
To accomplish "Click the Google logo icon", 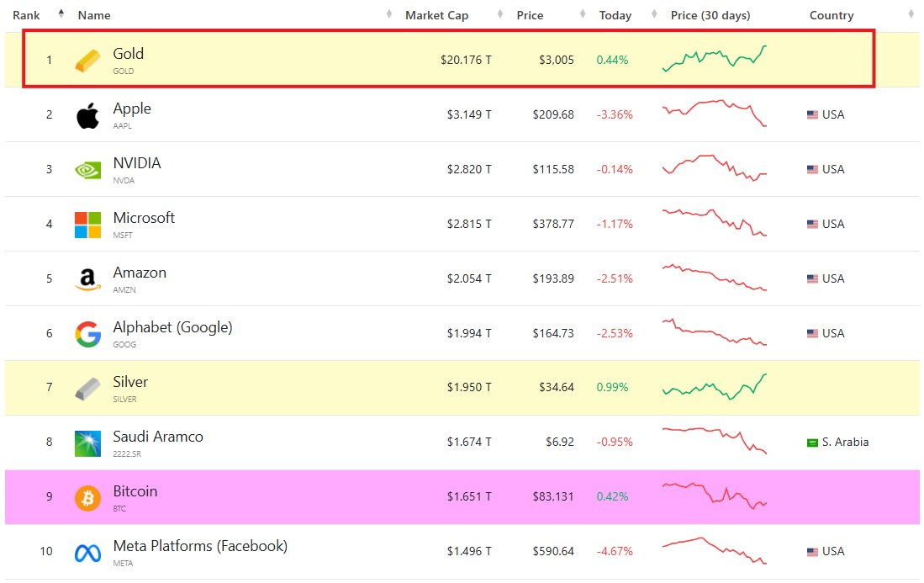I will [87, 334].
